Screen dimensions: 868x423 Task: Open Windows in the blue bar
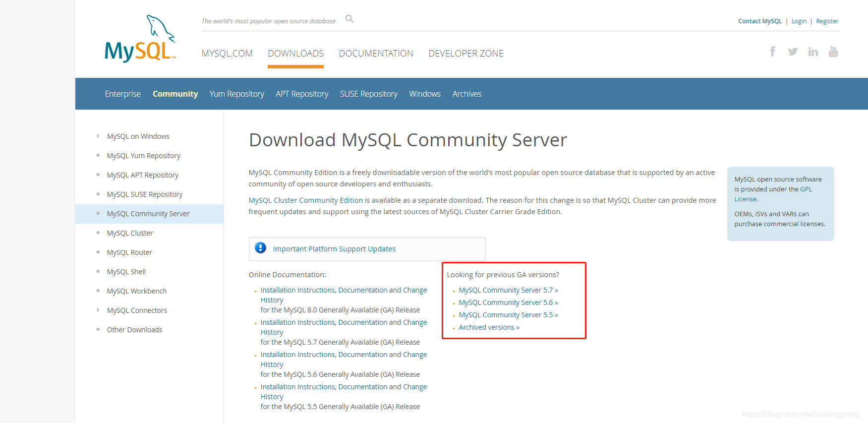[425, 94]
